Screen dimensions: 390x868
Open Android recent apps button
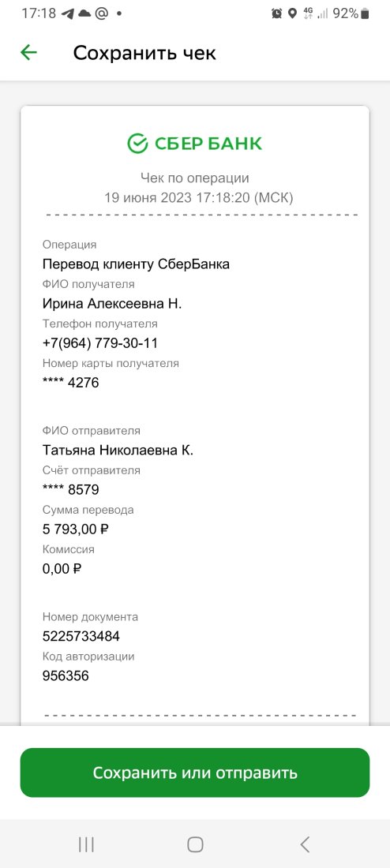(86, 844)
